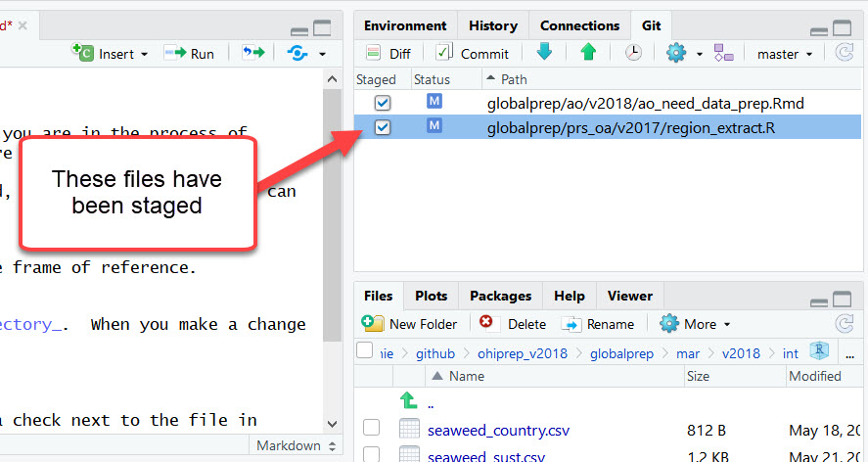Viewport: 868px width, 462px height.
Task: Open the More dropdown in Files pane
Action: click(695, 324)
